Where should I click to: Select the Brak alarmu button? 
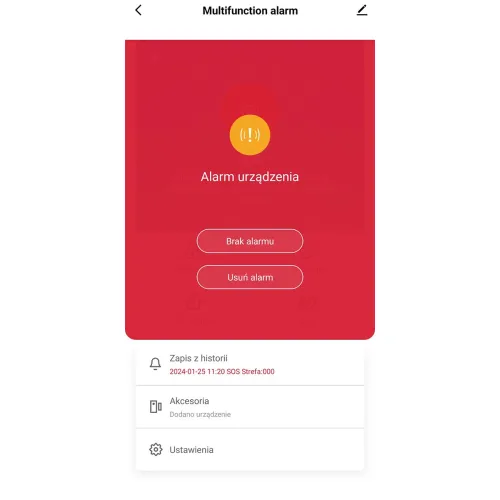pos(250,241)
